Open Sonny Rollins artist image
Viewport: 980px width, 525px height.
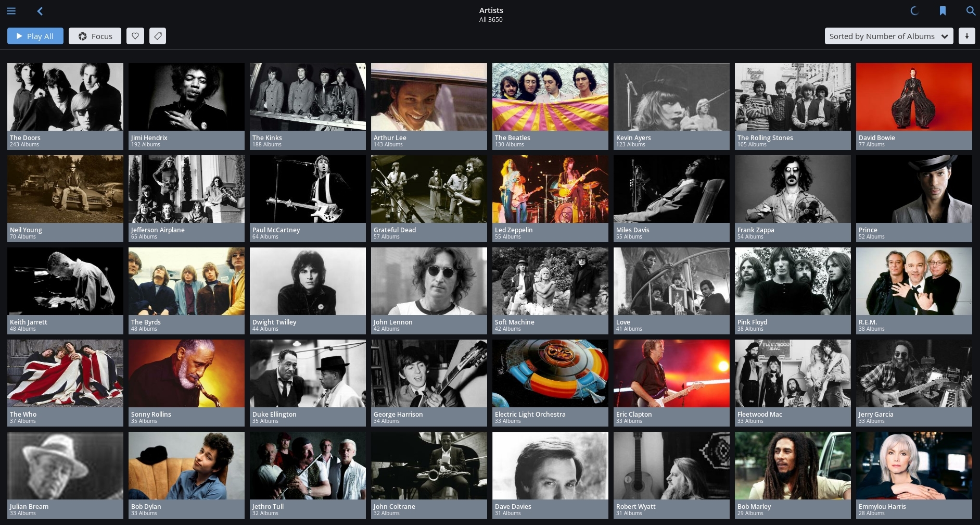pos(186,373)
